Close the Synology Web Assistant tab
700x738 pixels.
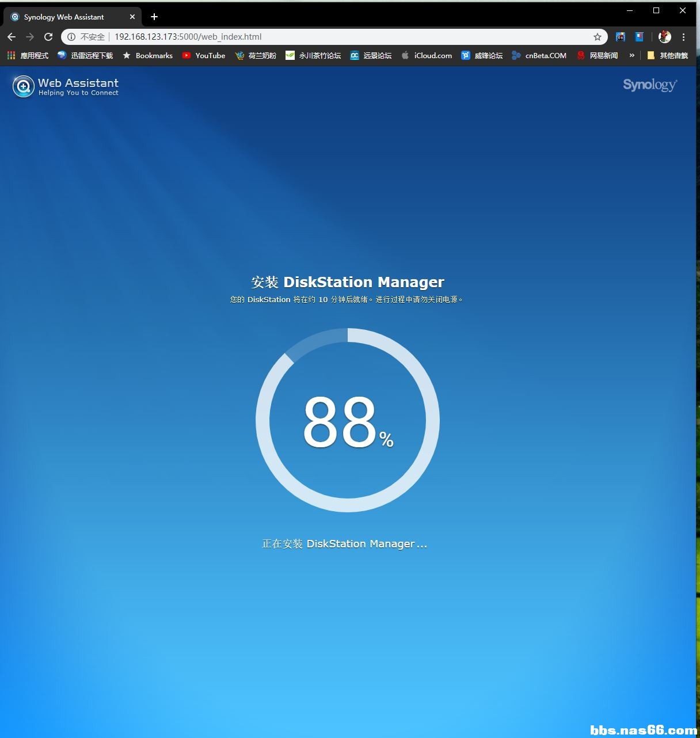pos(132,17)
